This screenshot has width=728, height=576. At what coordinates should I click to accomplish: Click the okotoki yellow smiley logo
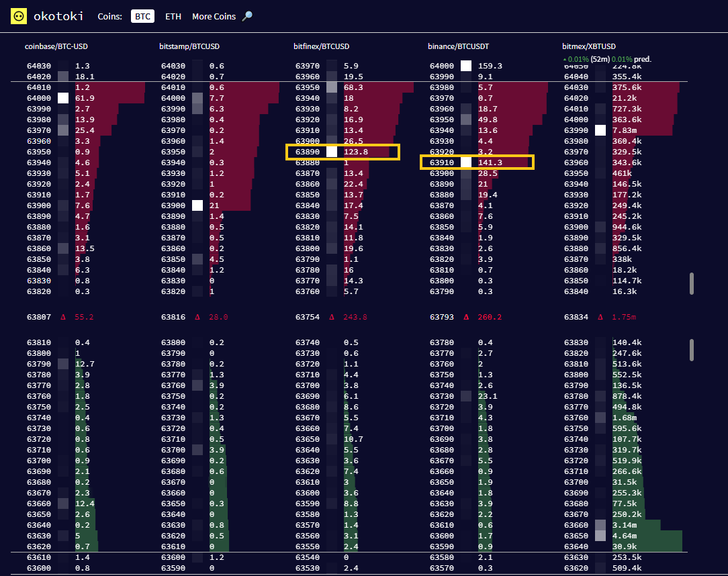coord(19,16)
